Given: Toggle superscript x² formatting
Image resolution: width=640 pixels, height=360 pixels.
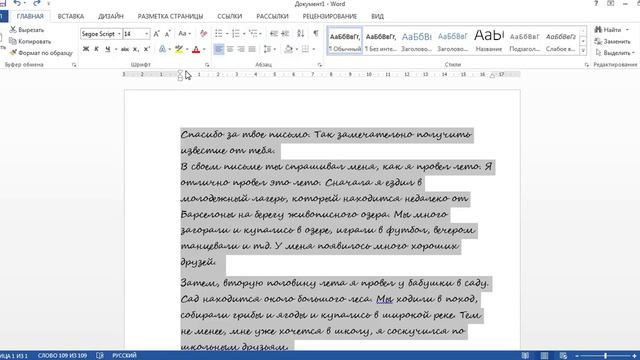Looking at the screenshot, I should tap(147, 49).
